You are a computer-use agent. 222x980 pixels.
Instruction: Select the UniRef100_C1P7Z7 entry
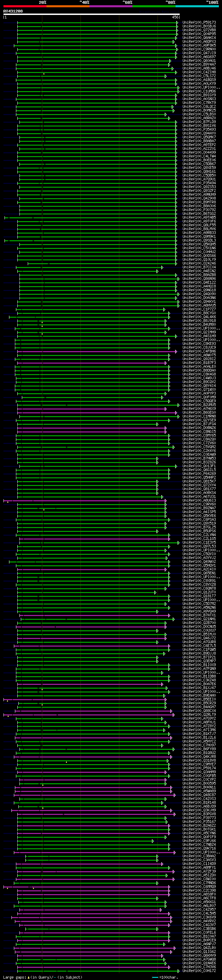(x=199, y=309)
